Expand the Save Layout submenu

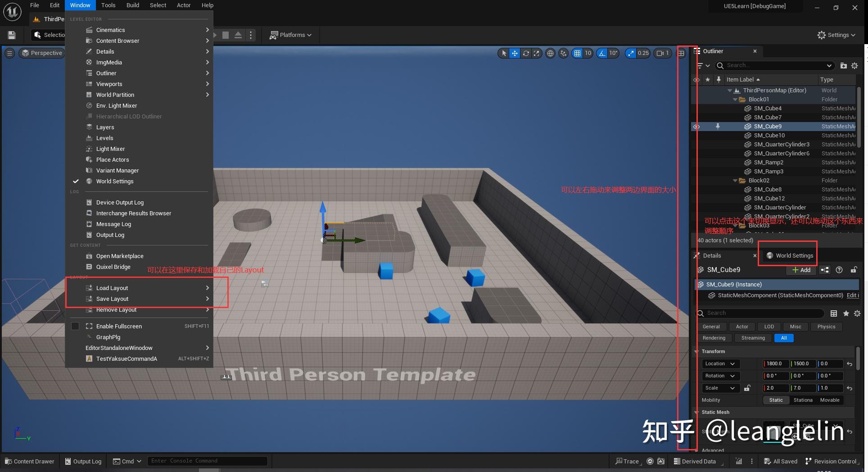tap(112, 299)
